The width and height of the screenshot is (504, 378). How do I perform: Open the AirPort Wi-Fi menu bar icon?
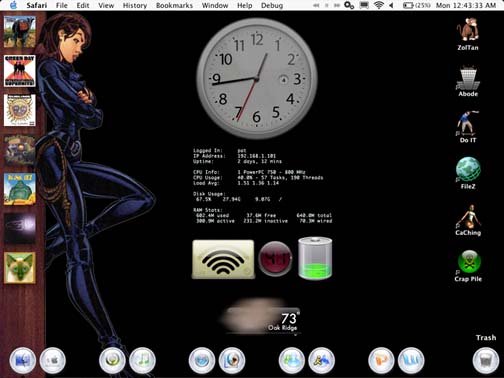click(379, 5)
